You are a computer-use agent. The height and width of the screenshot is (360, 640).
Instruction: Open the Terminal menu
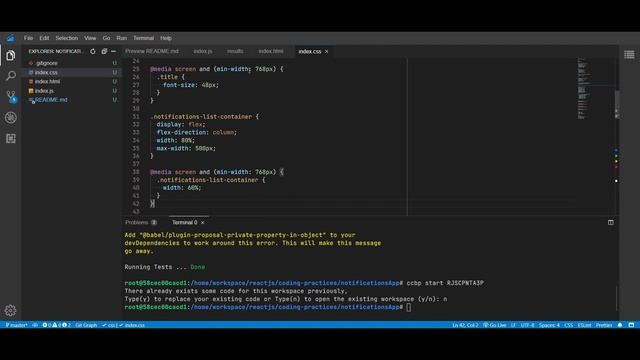[143, 38]
